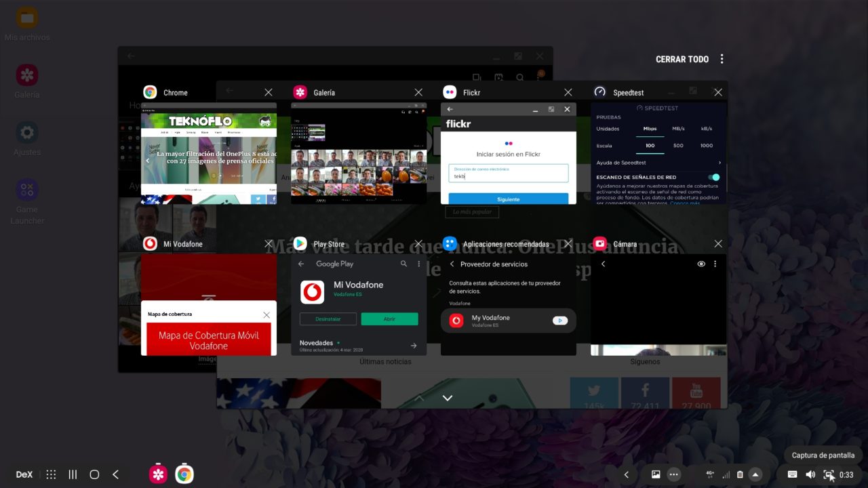Open Galería desktop shortcut
The height and width of the screenshot is (488, 868).
(x=27, y=81)
